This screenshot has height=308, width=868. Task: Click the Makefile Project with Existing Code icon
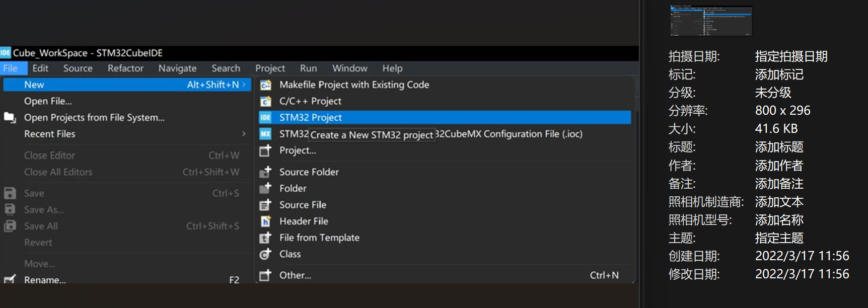265,85
